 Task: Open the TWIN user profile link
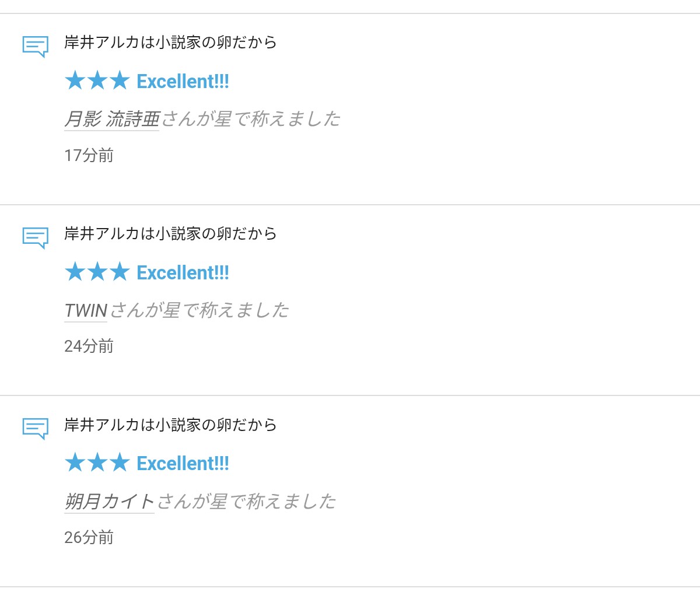(x=86, y=310)
